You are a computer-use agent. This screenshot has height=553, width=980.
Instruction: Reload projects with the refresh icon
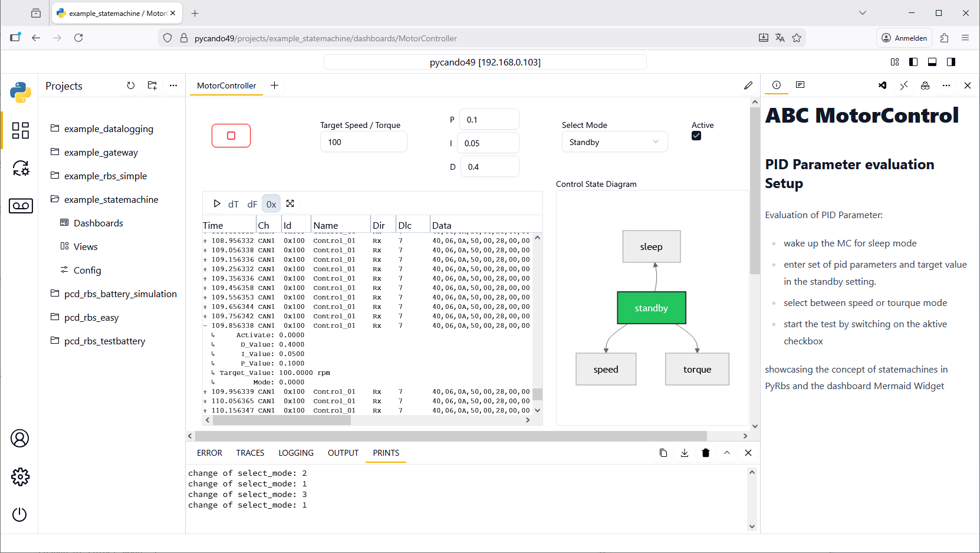(130, 85)
